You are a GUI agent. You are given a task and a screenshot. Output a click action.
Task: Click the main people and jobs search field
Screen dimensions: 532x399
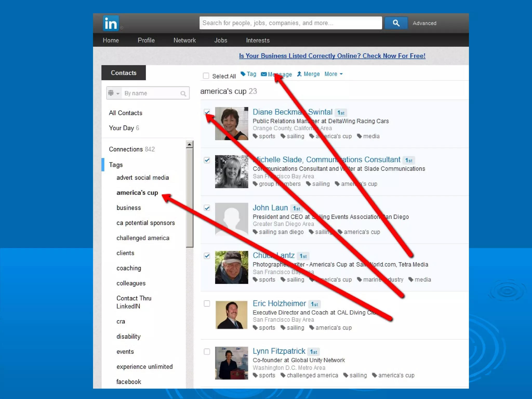tap(290, 23)
